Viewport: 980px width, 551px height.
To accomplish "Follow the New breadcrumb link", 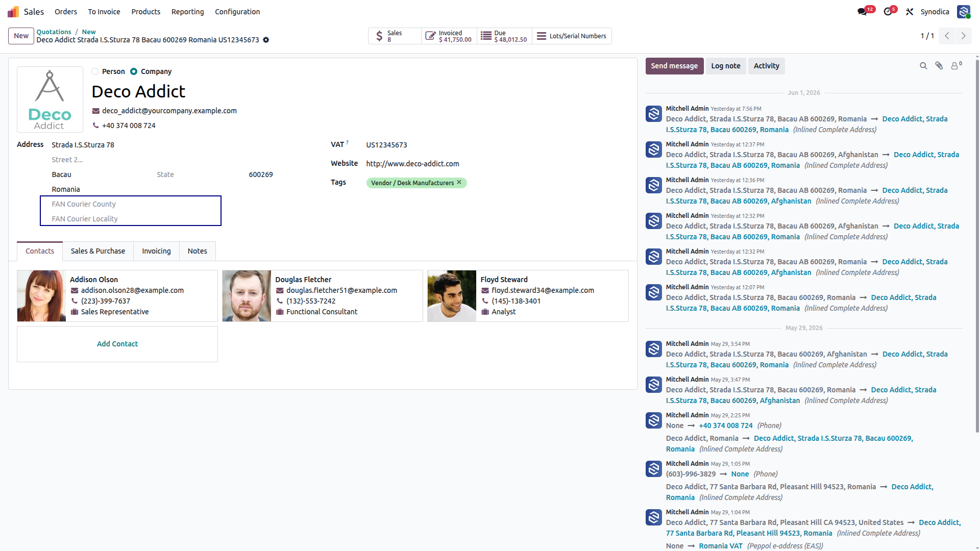I will [89, 32].
